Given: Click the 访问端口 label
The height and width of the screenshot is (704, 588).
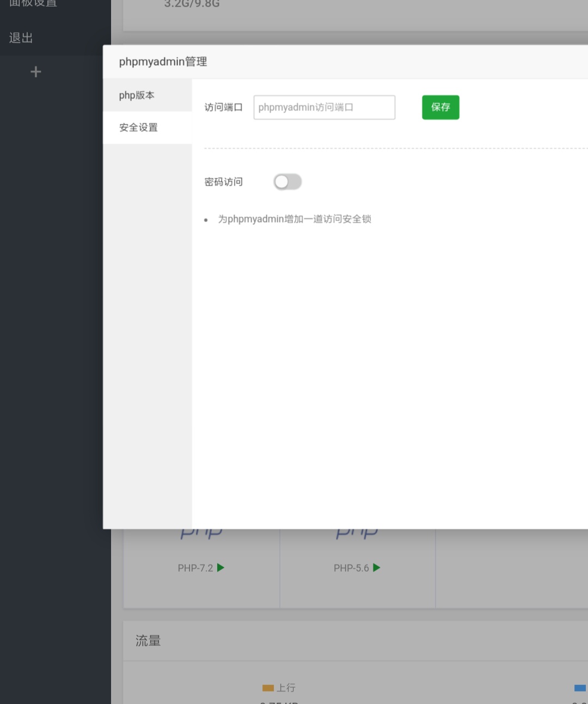Looking at the screenshot, I should pos(223,107).
